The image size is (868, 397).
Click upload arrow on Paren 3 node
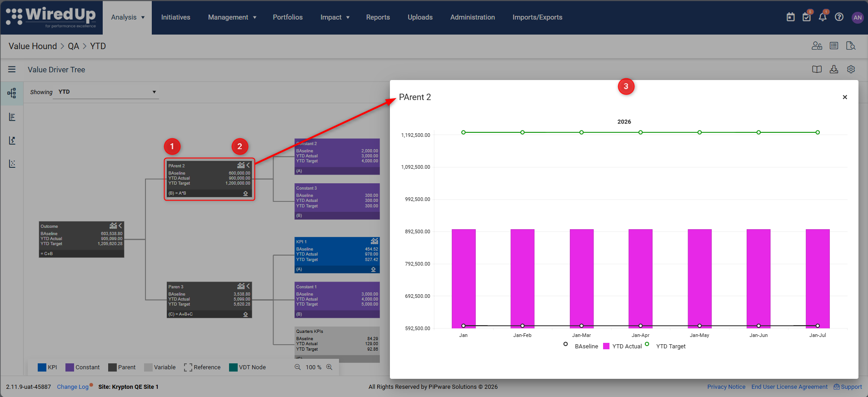click(x=245, y=315)
